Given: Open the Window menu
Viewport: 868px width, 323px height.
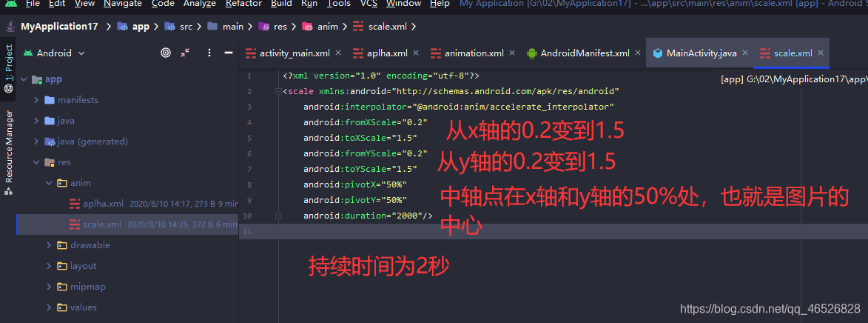Looking at the screenshot, I should [x=403, y=3].
